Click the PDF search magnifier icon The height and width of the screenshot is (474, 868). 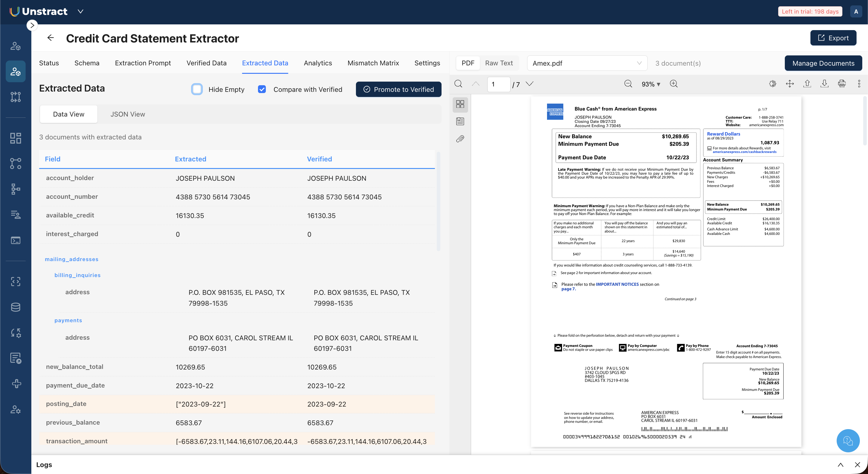[458, 84]
